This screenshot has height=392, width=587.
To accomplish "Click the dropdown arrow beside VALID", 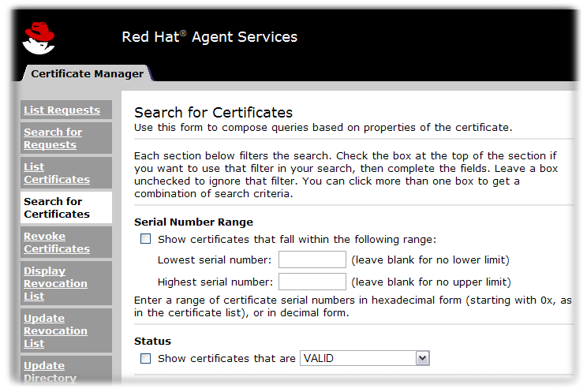I will (x=422, y=358).
